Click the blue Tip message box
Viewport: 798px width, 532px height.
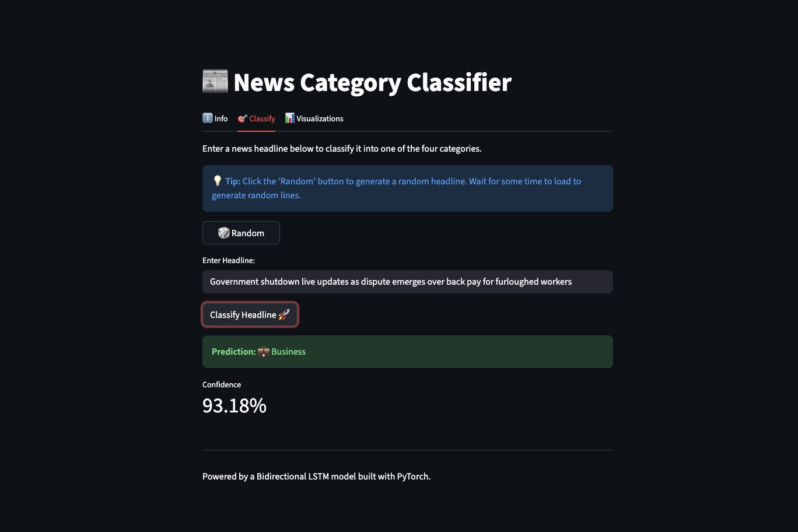coord(407,188)
